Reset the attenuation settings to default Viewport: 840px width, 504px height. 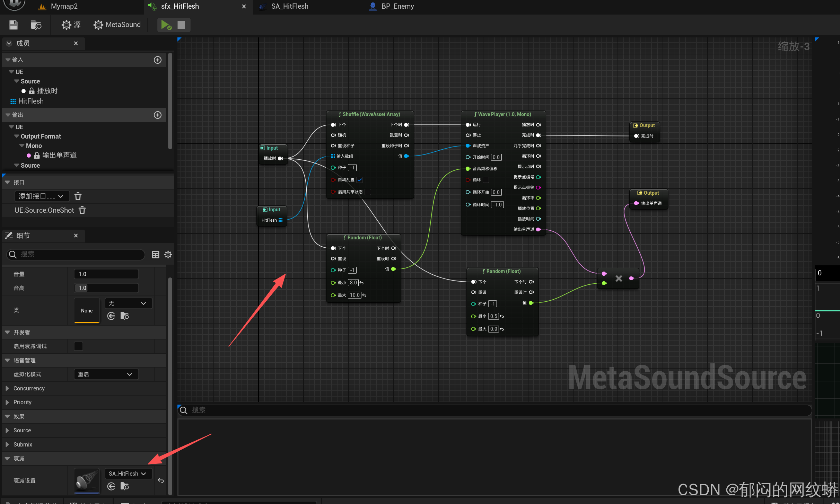click(x=161, y=480)
